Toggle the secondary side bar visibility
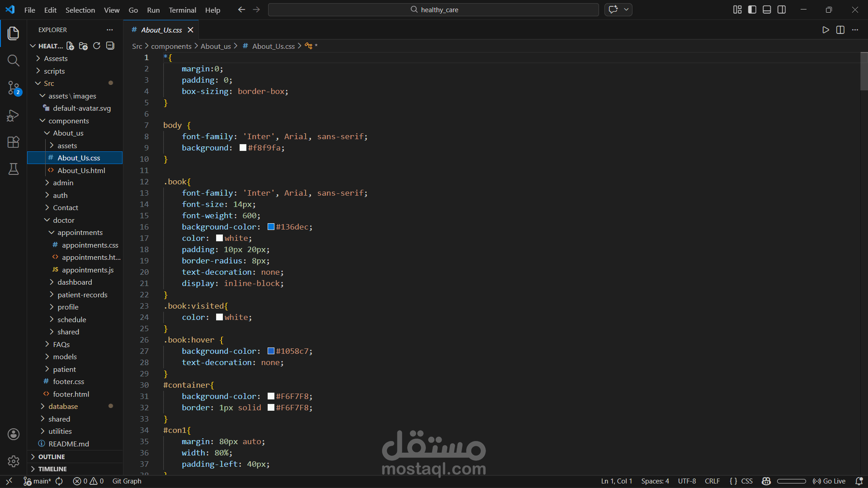 click(782, 9)
